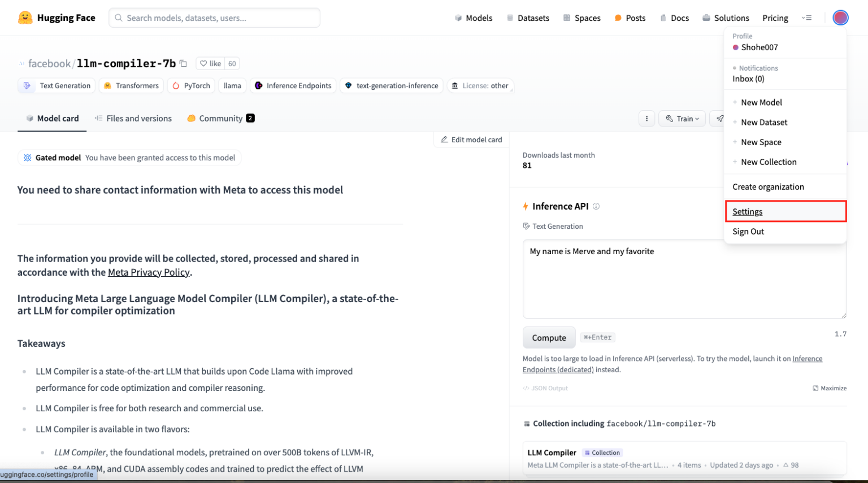Open the kebab menu next to Train
Screen dimensions: 868x483
point(646,118)
